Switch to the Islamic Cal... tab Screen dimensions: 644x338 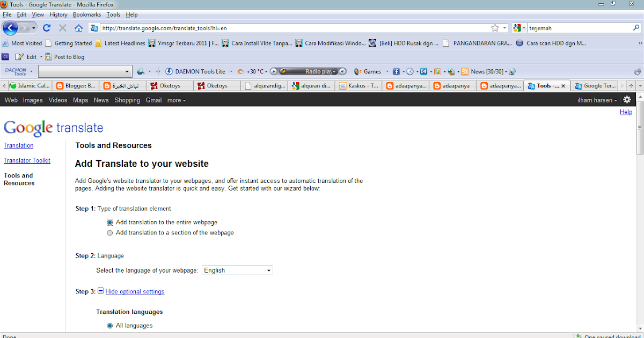tap(30, 86)
